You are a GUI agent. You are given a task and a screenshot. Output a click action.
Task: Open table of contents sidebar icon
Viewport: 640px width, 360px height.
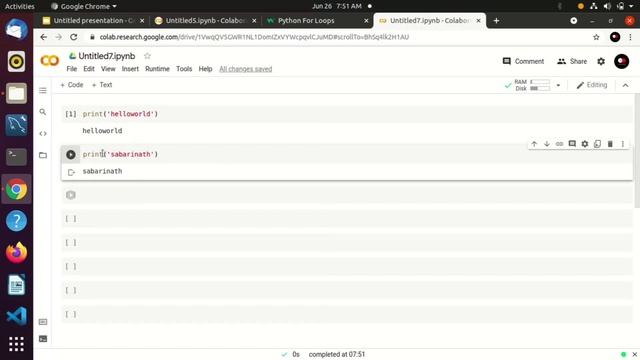[43, 90]
